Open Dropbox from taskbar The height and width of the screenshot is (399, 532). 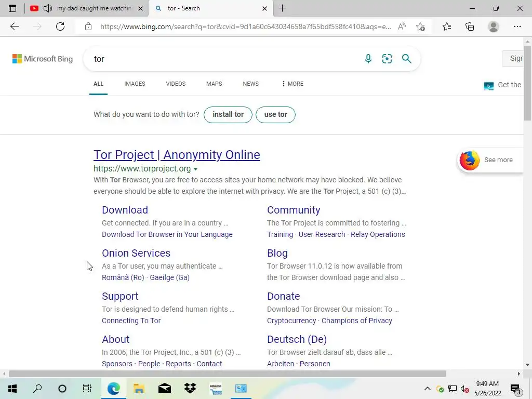190,389
